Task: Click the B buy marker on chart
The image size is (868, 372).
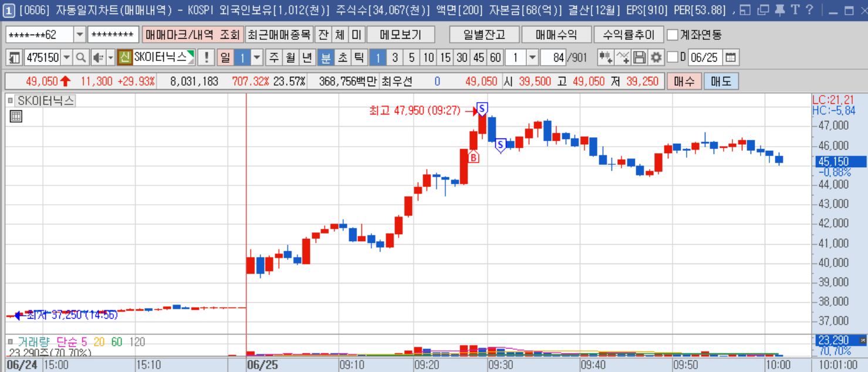Action: coord(474,157)
